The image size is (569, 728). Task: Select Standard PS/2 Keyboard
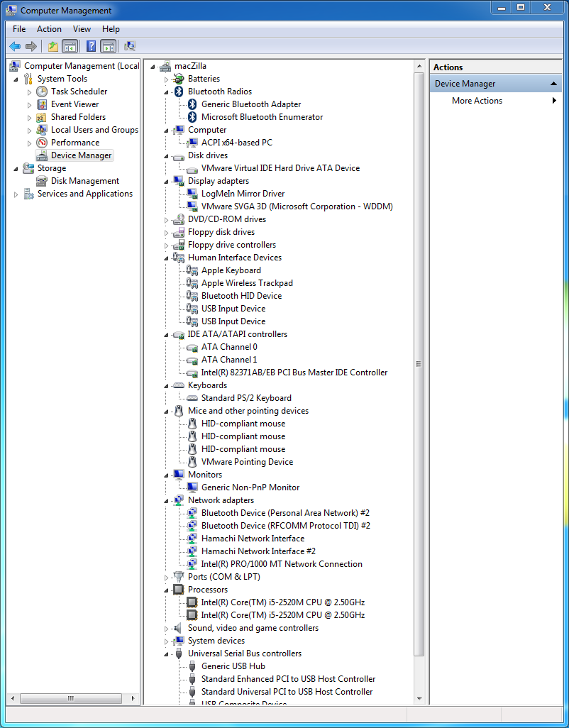(x=246, y=398)
